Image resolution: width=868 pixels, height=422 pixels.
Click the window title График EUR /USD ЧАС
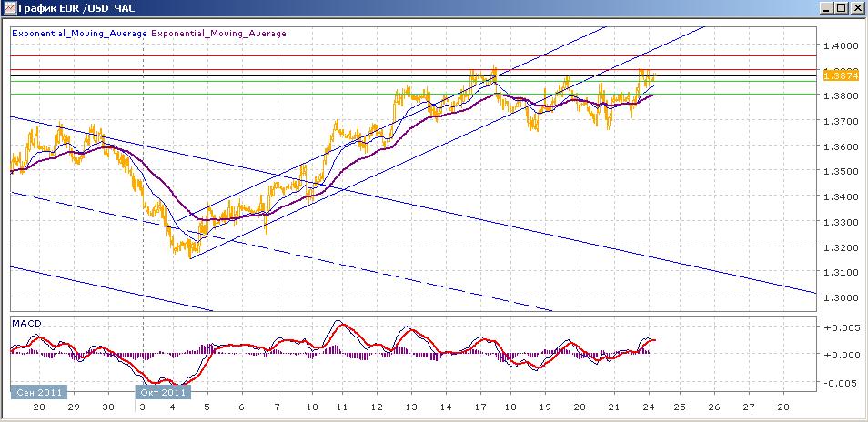coord(76,8)
